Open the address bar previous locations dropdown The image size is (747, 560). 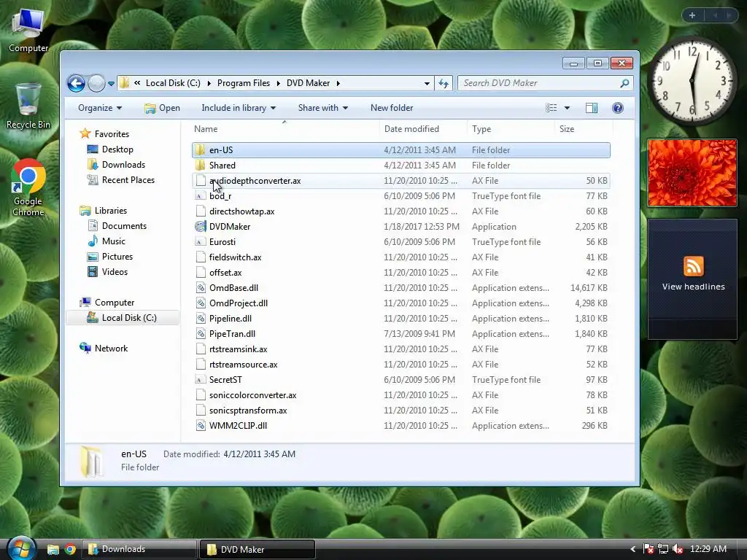(426, 83)
